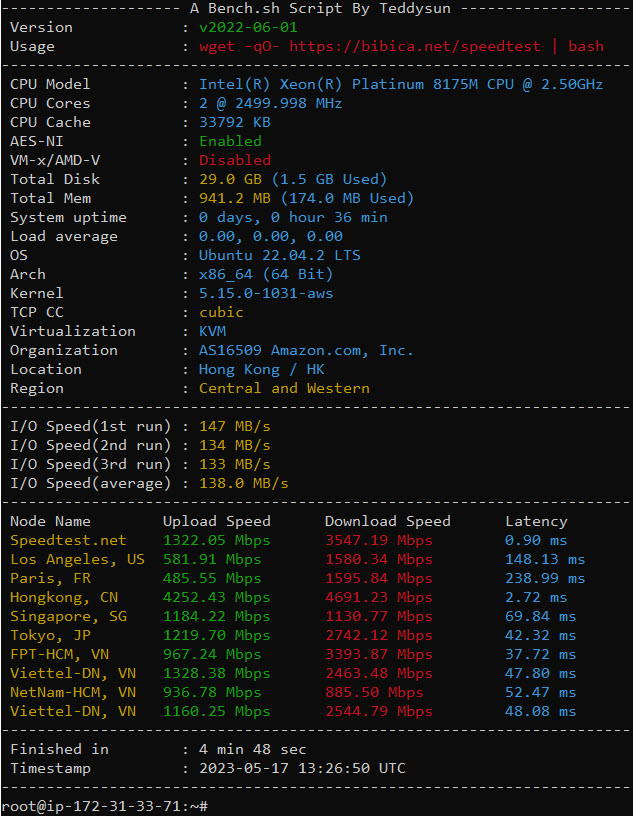Click the Intel Xeon Platinum CPU model text

pyautogui.click(x=400, y=84)
